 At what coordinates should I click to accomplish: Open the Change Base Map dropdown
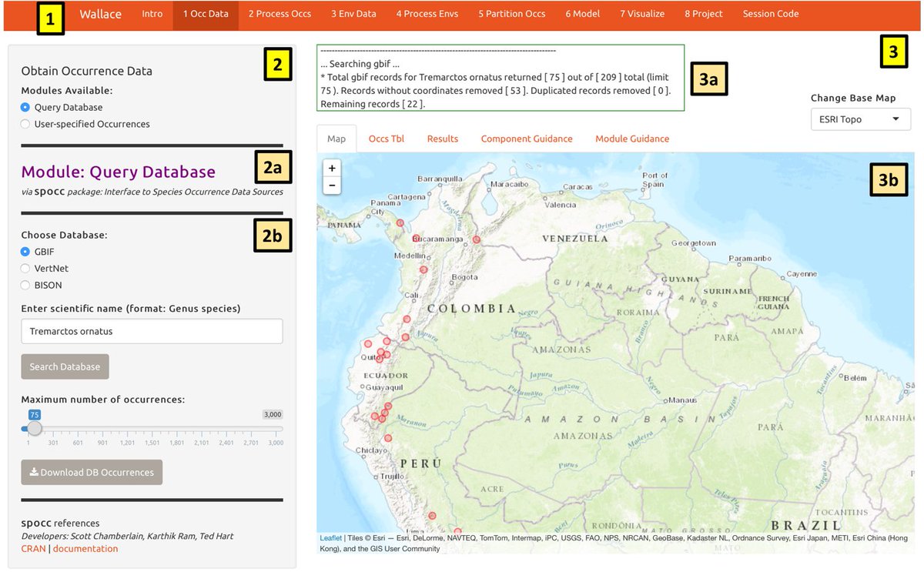[x=860, y=119]
